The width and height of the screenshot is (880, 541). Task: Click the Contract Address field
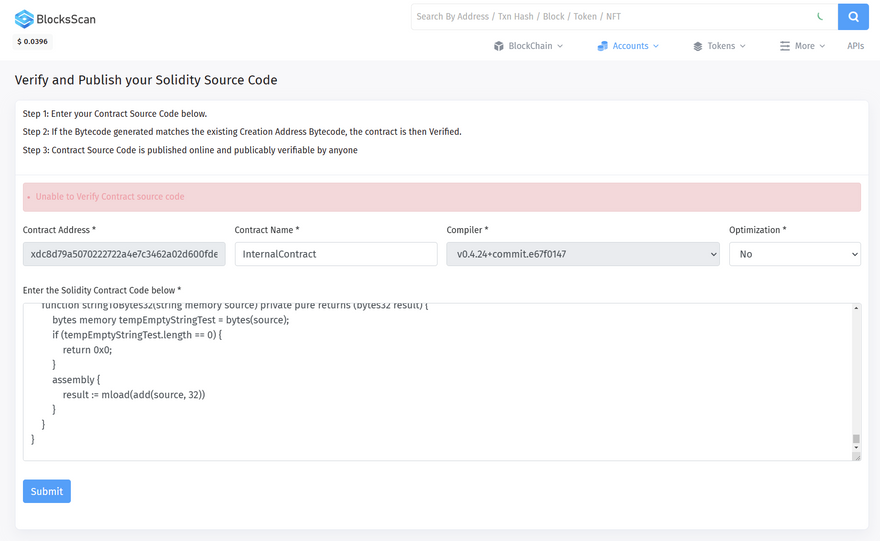[x=124, y=254]
